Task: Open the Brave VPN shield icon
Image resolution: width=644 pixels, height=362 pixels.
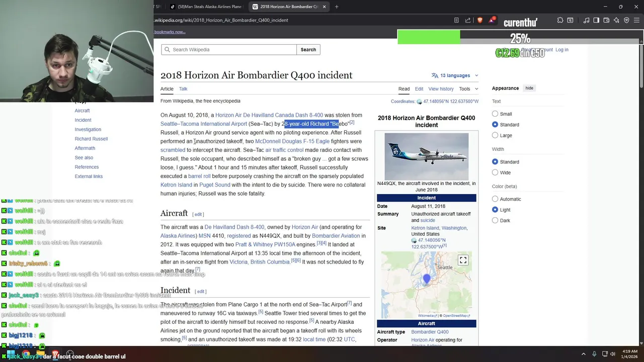Action: coord(626,20)
